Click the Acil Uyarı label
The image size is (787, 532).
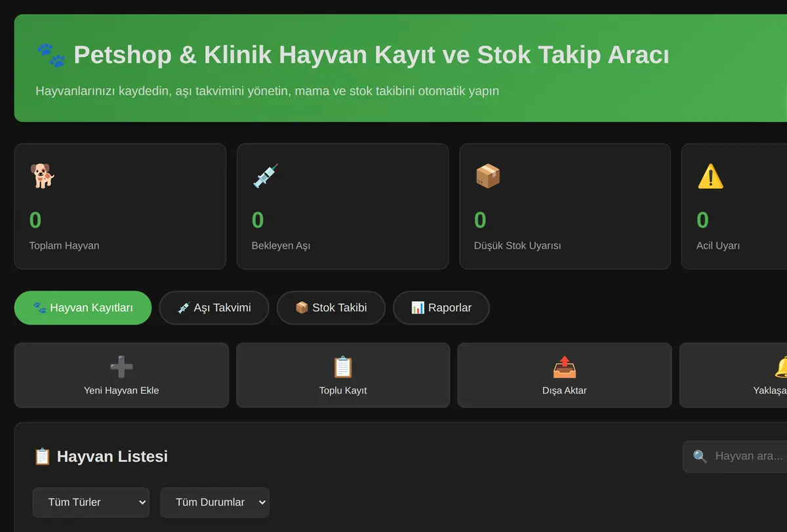(718, 246)
